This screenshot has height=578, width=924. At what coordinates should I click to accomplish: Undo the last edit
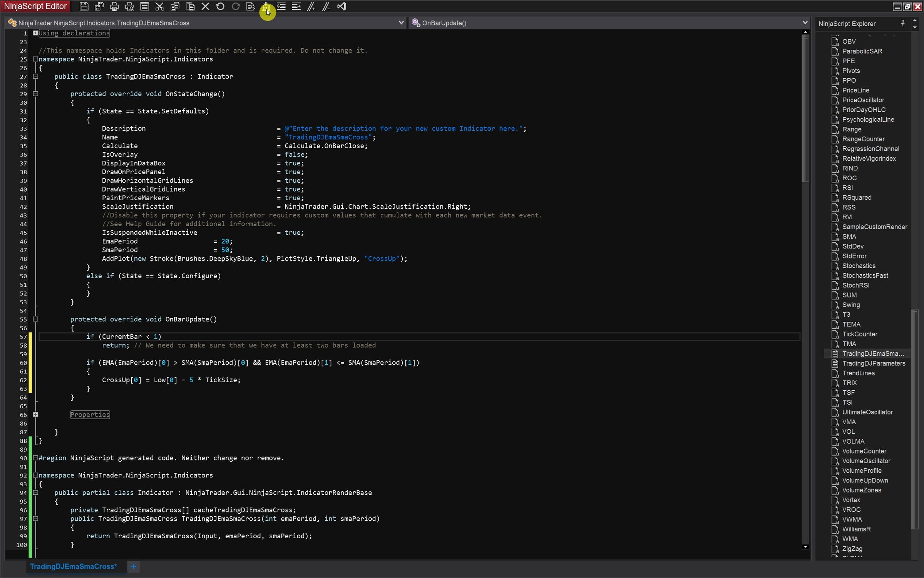[x=221, y=6]
